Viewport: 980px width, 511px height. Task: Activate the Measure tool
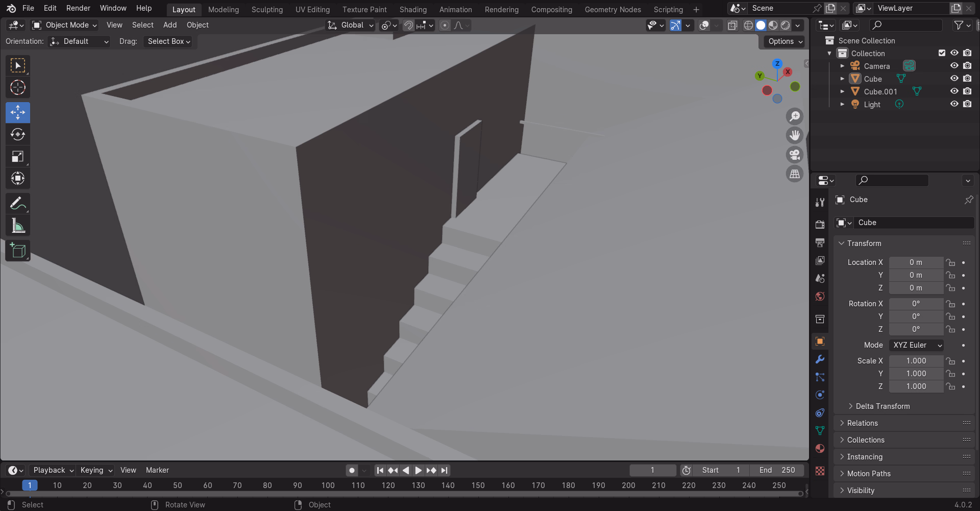point(18,226)
